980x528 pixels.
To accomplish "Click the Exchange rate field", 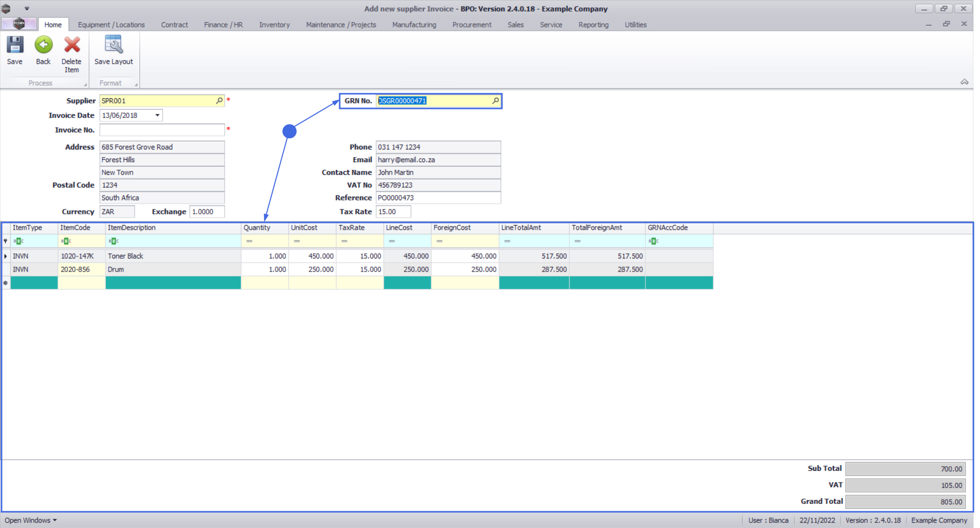I will [207, 212].
